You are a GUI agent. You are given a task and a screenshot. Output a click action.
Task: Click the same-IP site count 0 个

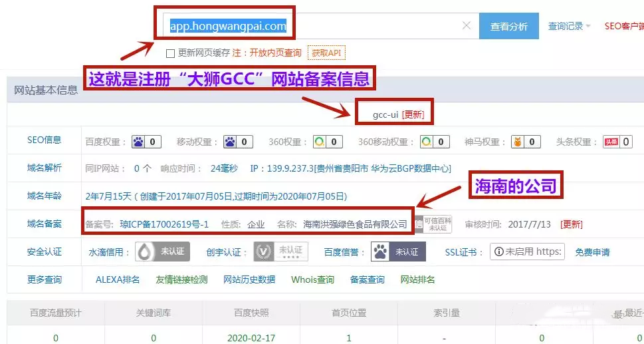click(x=143, y=168)
